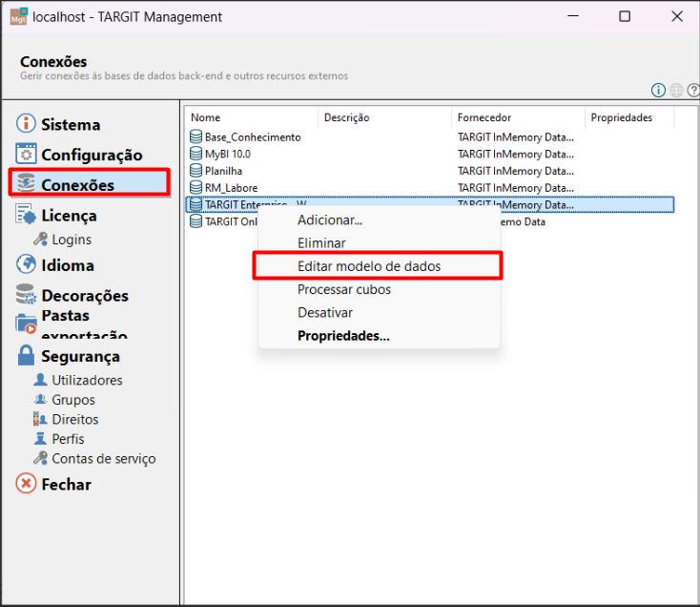Open Pastas exportação folder icon
This screenshot has width=700, height=607.
26,324
